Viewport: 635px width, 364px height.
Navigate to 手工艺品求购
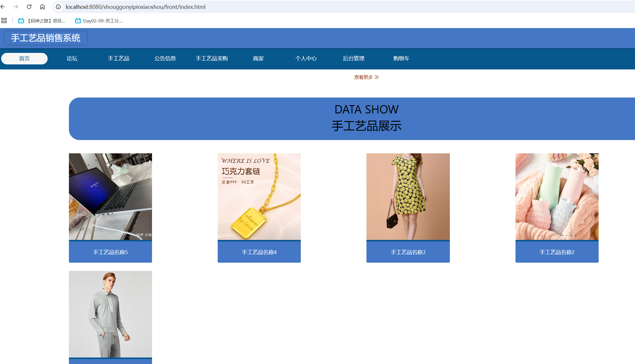(x=212, y=58)
